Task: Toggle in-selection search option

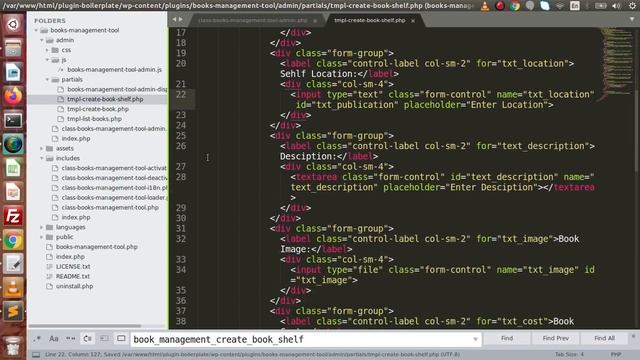Action: tap(104, 338)
